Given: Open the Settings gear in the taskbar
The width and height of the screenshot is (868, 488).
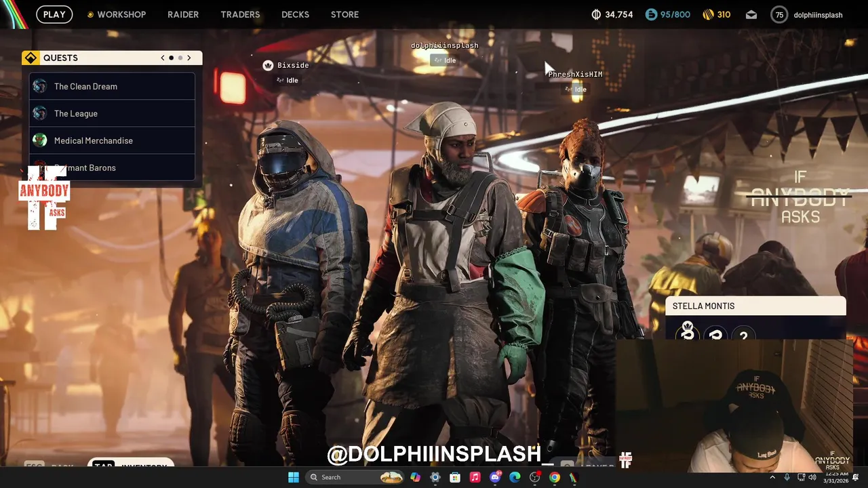Looking at the screenshot, I should pos(435,477).
